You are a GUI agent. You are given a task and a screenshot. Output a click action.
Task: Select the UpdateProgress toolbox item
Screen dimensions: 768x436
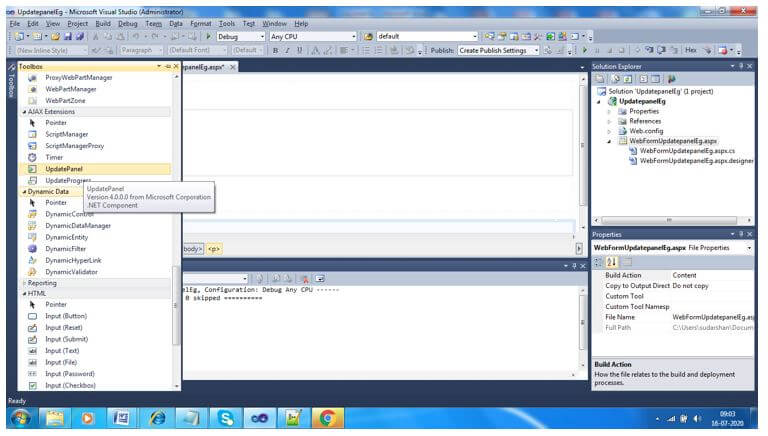(68, 181)
